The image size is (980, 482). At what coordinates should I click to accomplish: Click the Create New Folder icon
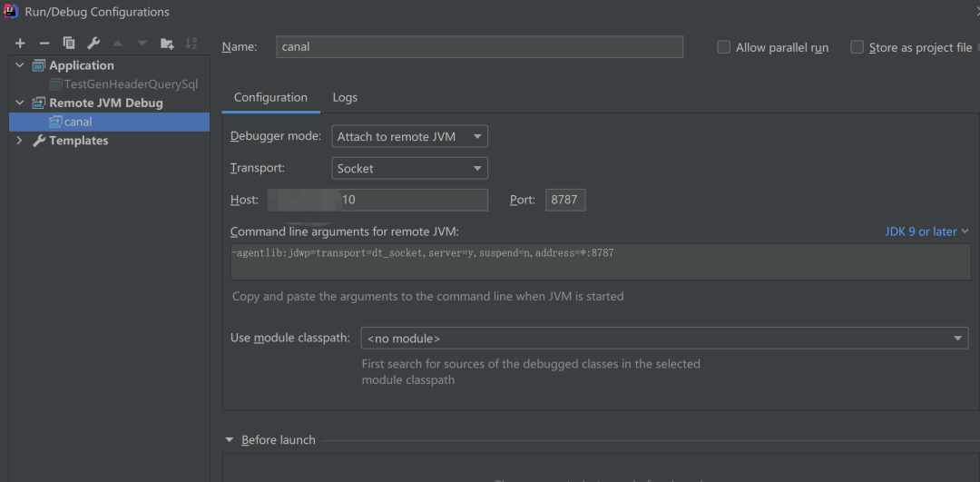167,44
